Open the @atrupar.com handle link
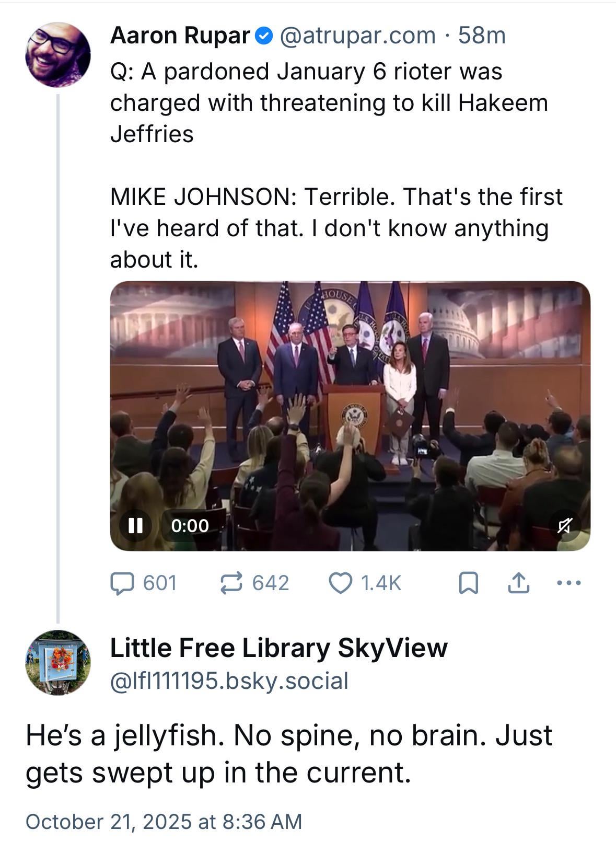616x841 pixels. 357,36
